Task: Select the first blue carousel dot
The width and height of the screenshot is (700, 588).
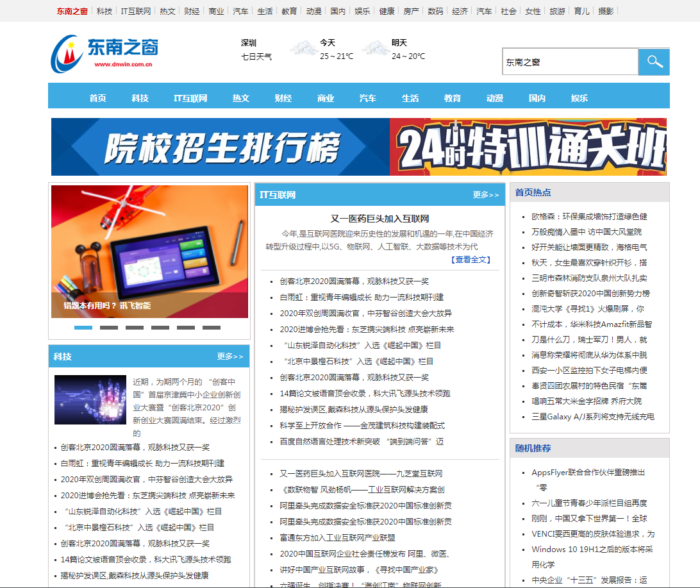Action: point(84,328)
